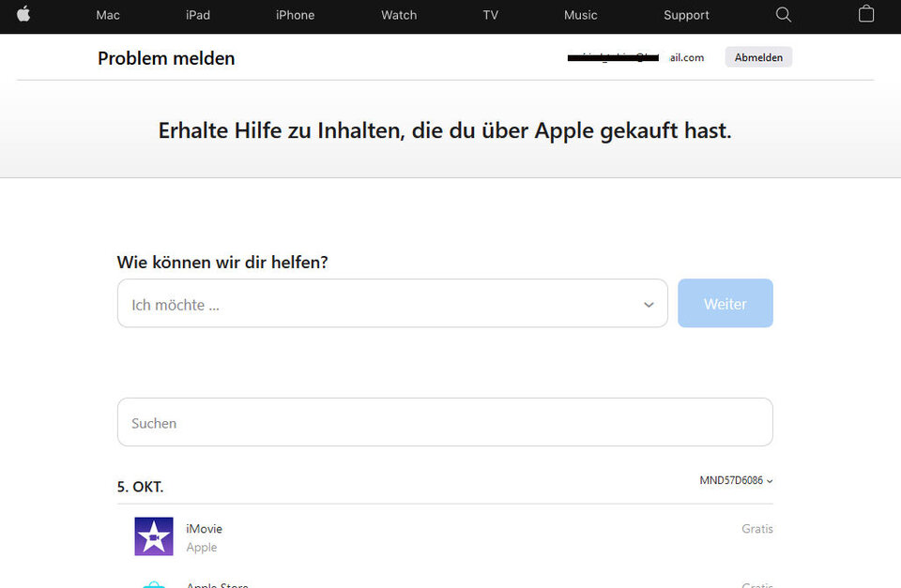Click the 5. OKT. date heading
Viewport: 901px width, 588px height.
(x=140, y=487)
